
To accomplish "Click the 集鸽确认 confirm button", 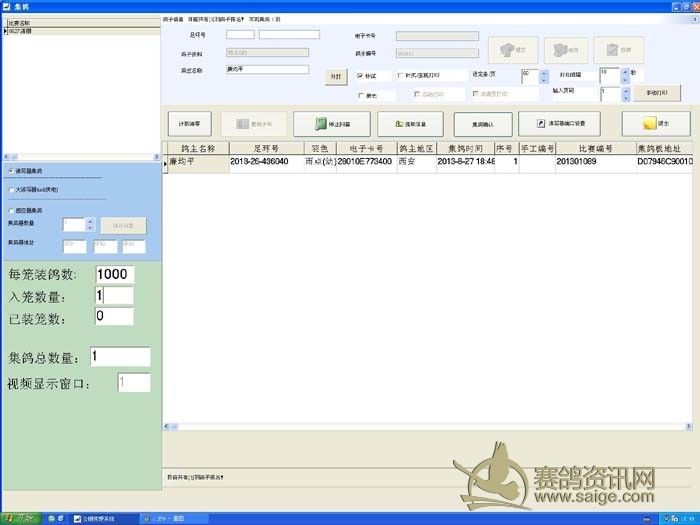I will 475,124.
